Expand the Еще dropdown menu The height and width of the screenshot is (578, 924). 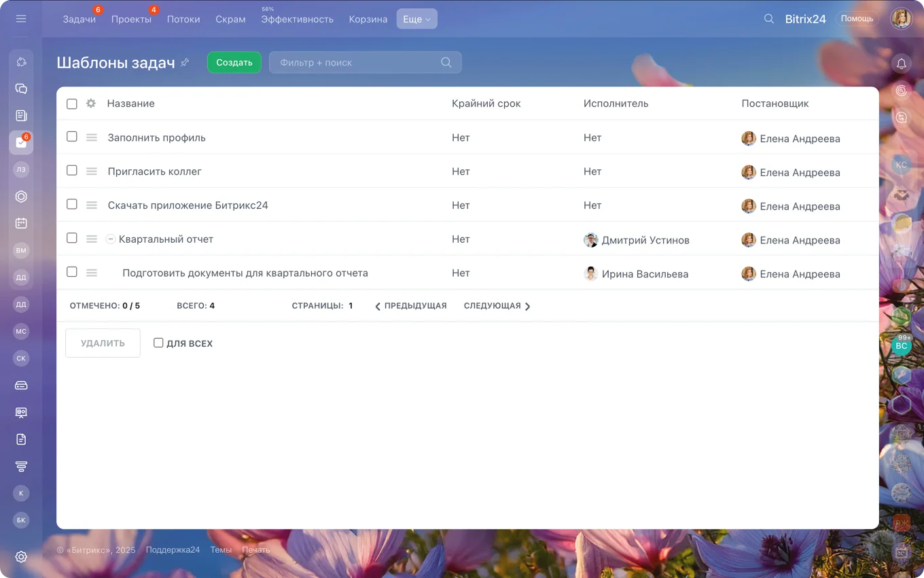click(416, 19)
